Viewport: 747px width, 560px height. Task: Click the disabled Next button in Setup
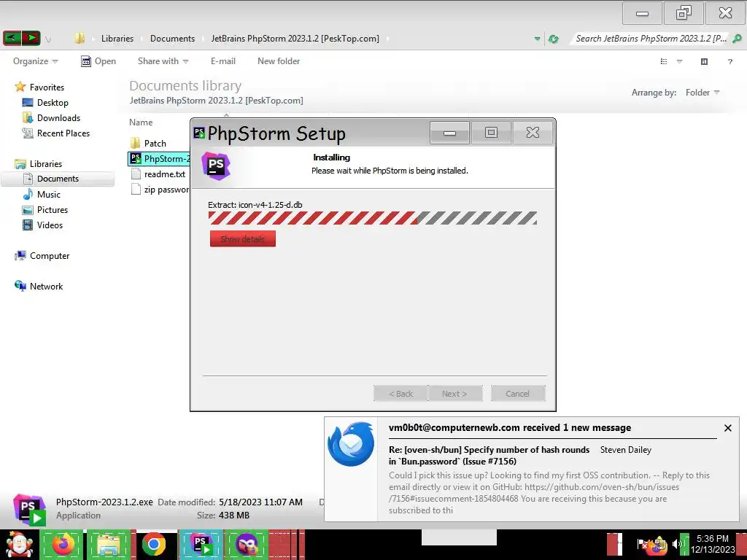click(455, 394)
